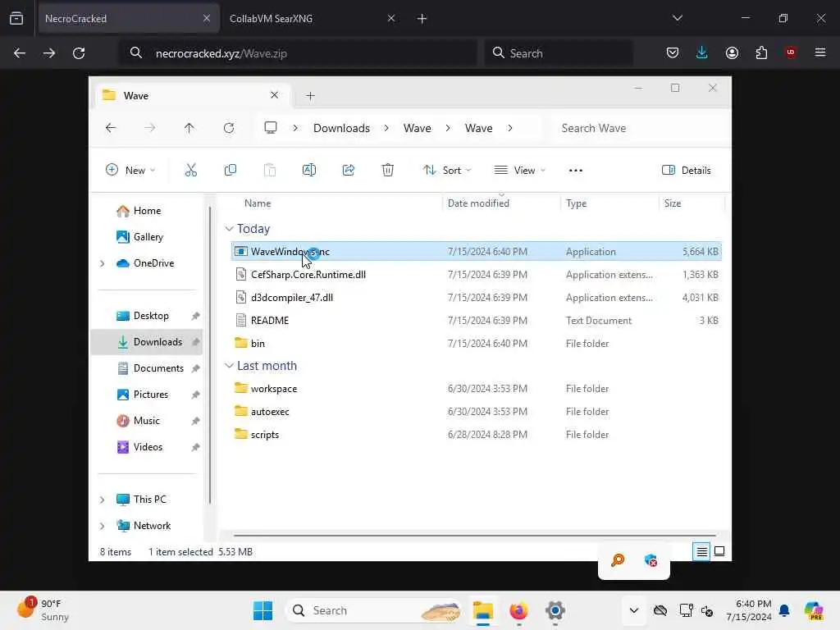The height and width of the screenshot is (630, 840).
Task: Open Firefox from the taskbar
Action: tap(518, 610)
